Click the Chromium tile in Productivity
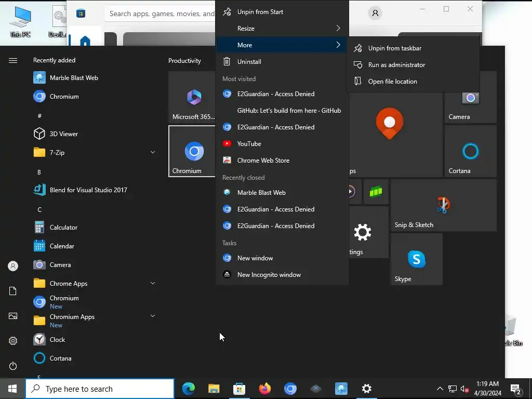This screenshot has width=532, height=399. [192, 151]
